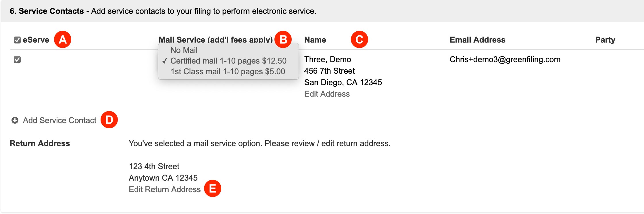Click the red E annotation marker
The height and width of the screenshot is (214, 644).
pyautogui.click(x=213, y=189)
